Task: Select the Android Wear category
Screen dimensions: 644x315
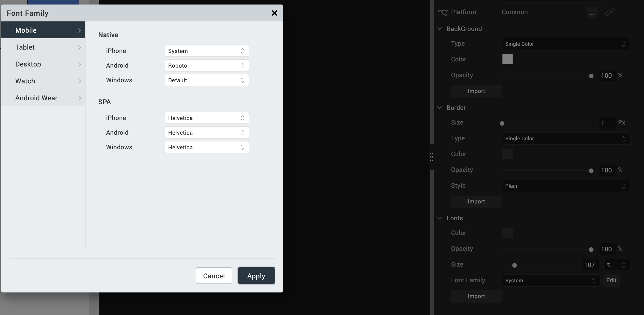Action: coord(43,98)
